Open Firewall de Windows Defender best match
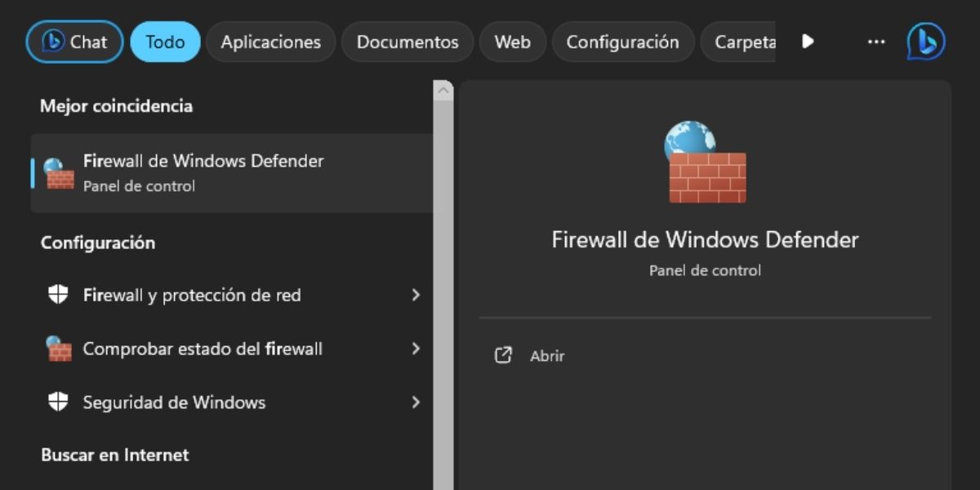980x490 pixels. (x=232, y=173)
